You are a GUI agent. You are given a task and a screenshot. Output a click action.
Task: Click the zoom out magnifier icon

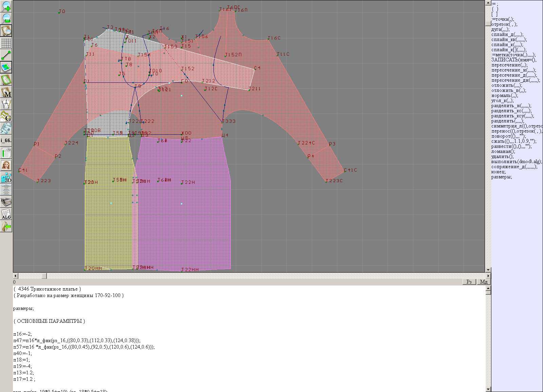coord(6,18)
